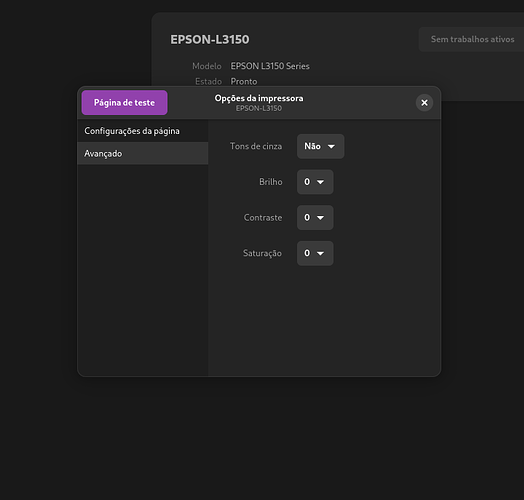This screenshot has width=524, height=500.
Task: Click the Opções da impressora dialog title
Action: 259,98
